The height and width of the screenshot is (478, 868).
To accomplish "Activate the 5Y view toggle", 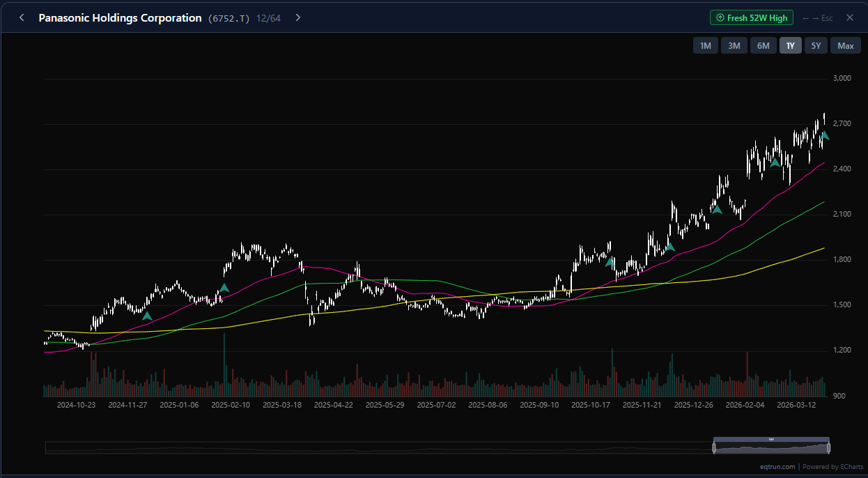I will pyautogui.click(x=816, y=45).
